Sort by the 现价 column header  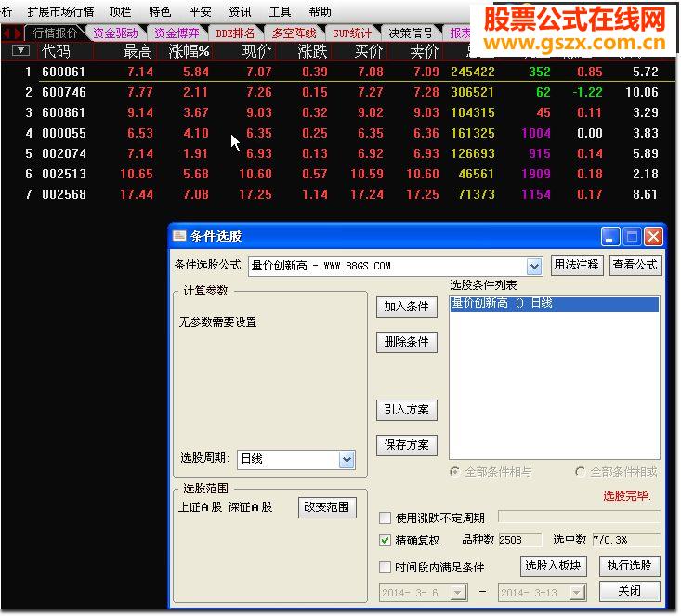click(x=256, y=51)
